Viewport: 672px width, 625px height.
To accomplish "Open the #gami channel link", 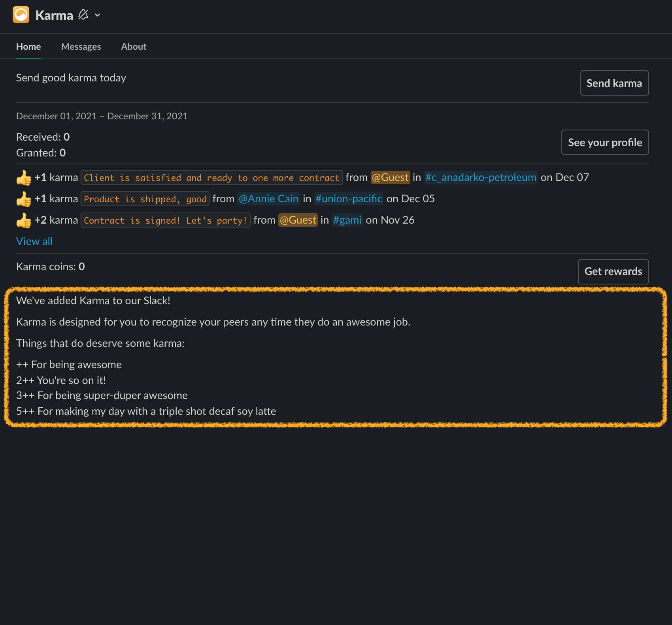I will coord(347,220).
